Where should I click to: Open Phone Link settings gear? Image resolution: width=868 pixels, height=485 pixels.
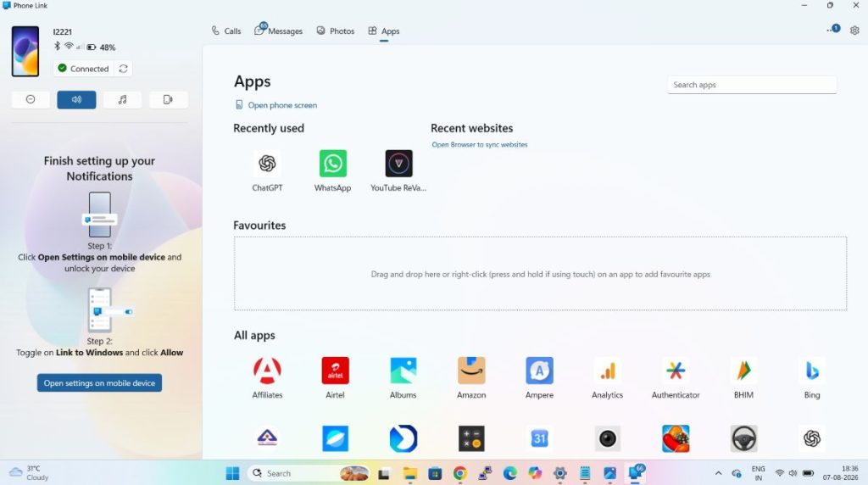tap(854, 31)
